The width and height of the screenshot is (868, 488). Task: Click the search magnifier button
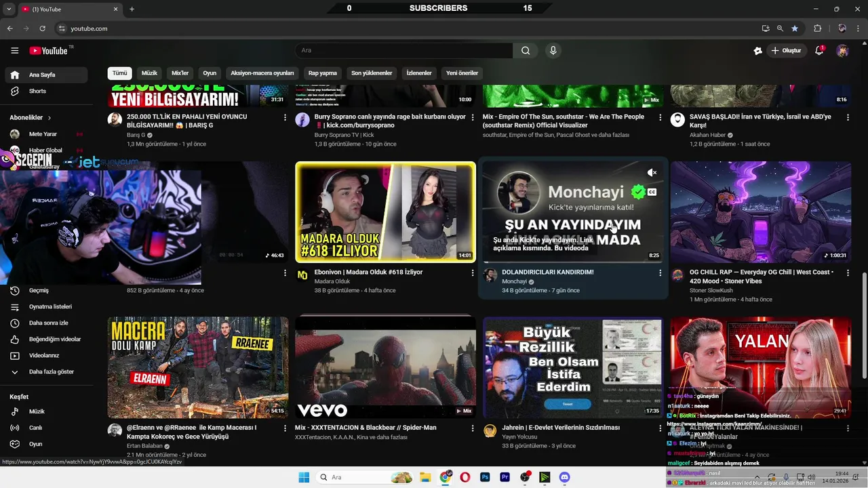click(526, 50)
